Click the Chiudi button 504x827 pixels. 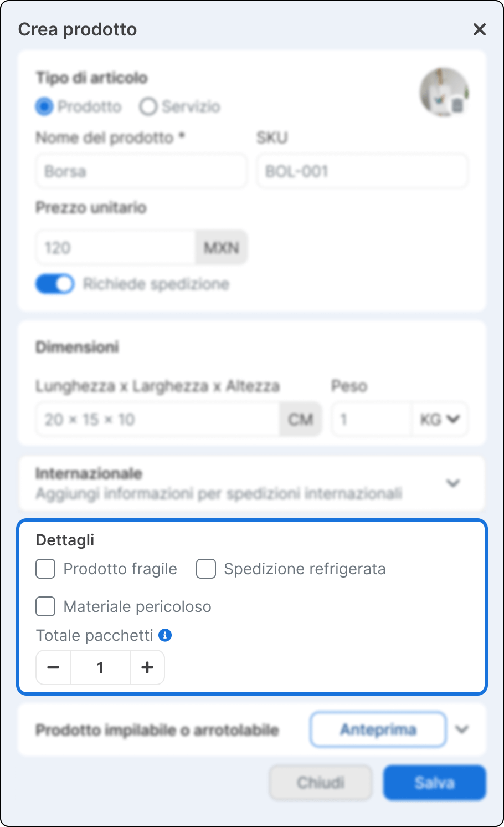[x=321, y=783]
